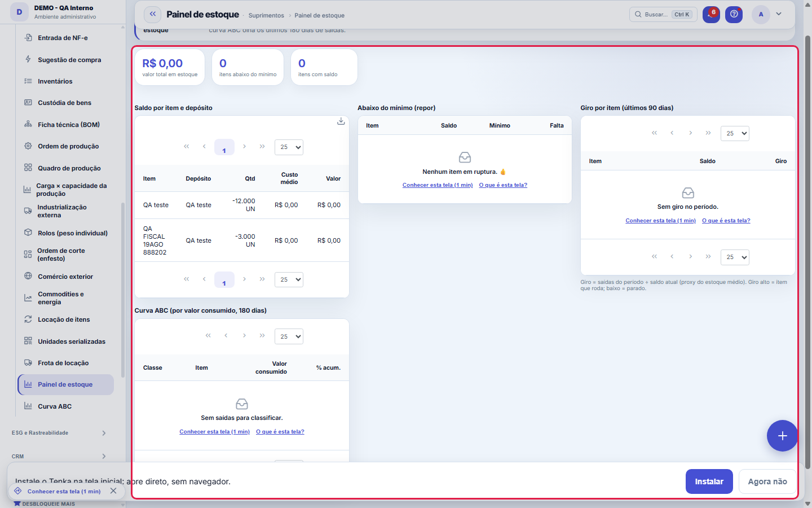Click the Instalar button
812x508 pixels.
709,481
